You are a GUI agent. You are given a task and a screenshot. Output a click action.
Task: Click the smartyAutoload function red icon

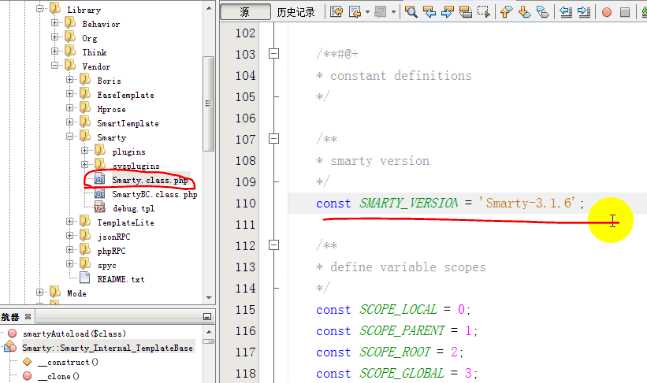(x=12, y=333)
